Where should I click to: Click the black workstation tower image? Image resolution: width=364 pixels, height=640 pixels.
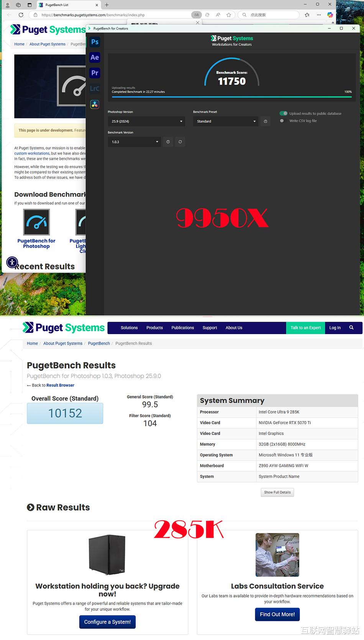[107, 554]
